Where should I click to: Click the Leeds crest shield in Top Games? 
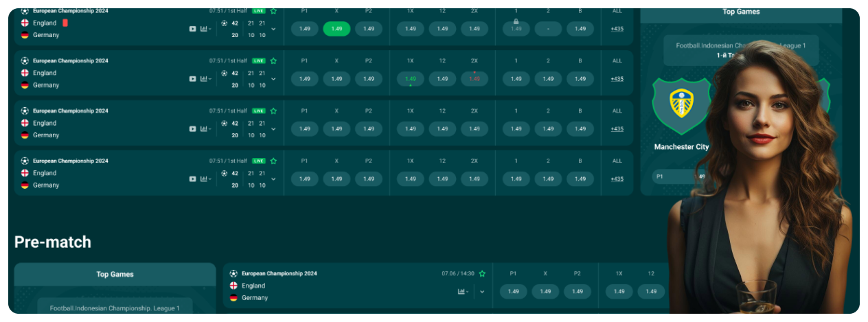tap(681, 102)
